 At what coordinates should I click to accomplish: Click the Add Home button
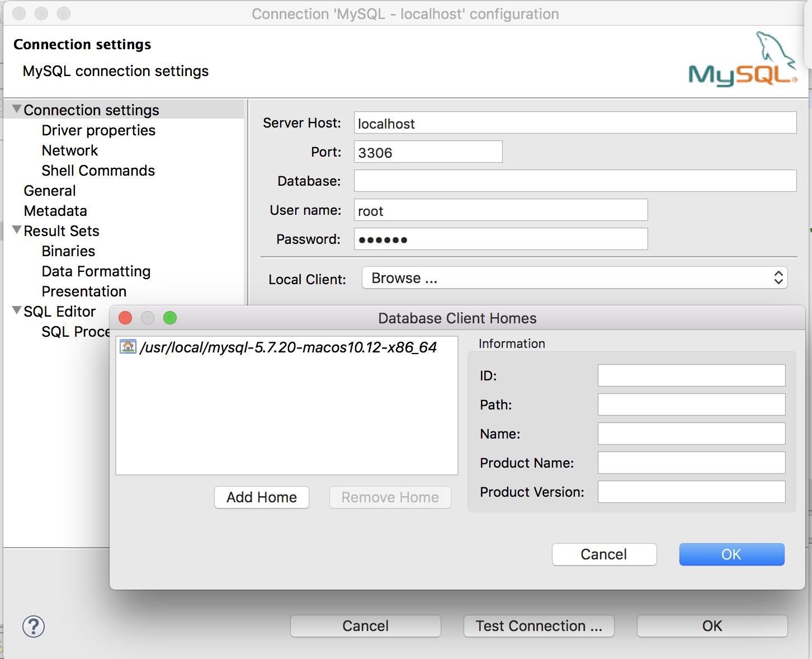(262, 497)
